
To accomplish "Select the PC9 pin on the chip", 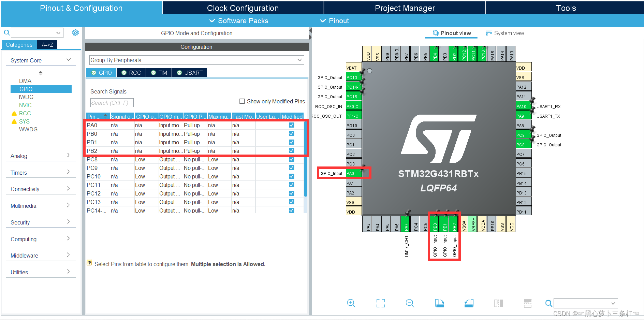I will pos(524,135).
